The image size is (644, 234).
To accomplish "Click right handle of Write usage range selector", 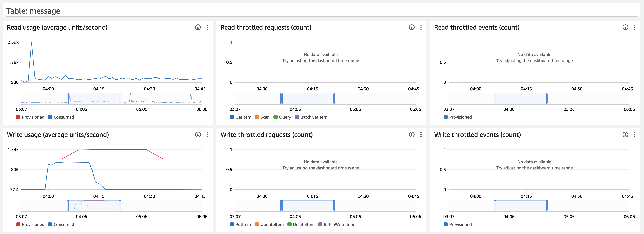I will 120,206.
